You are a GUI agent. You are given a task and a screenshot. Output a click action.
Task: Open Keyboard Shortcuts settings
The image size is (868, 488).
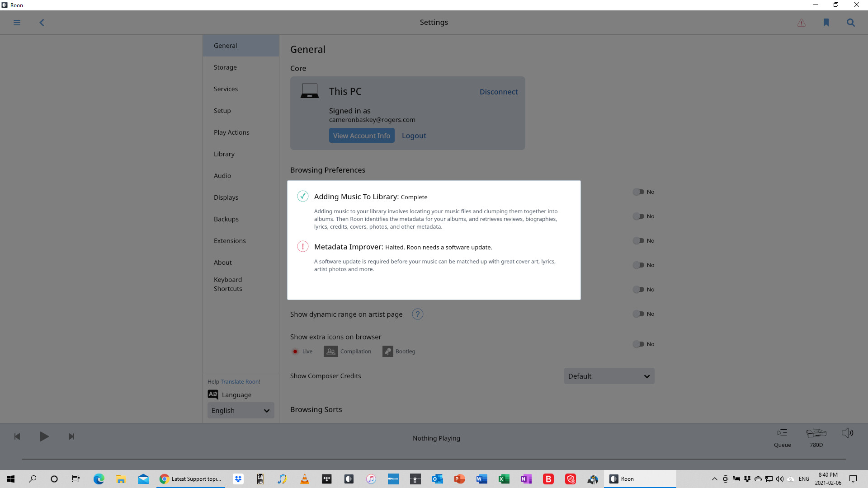(x=241, y=284)
